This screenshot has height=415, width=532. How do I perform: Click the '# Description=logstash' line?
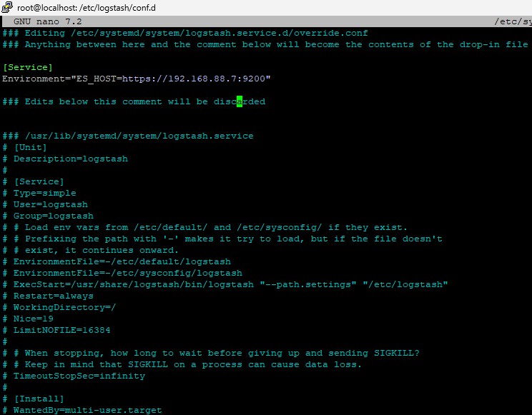point(65,159)
